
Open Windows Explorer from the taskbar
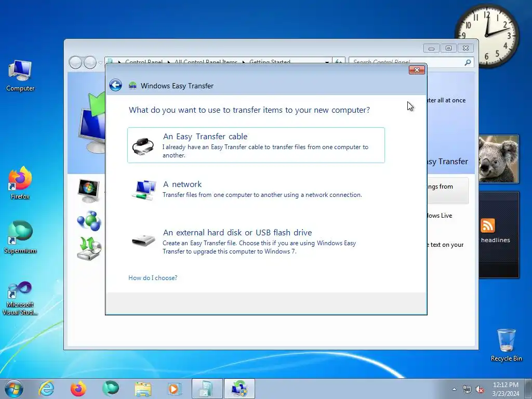pyautogui.click(x=143, y=389)
